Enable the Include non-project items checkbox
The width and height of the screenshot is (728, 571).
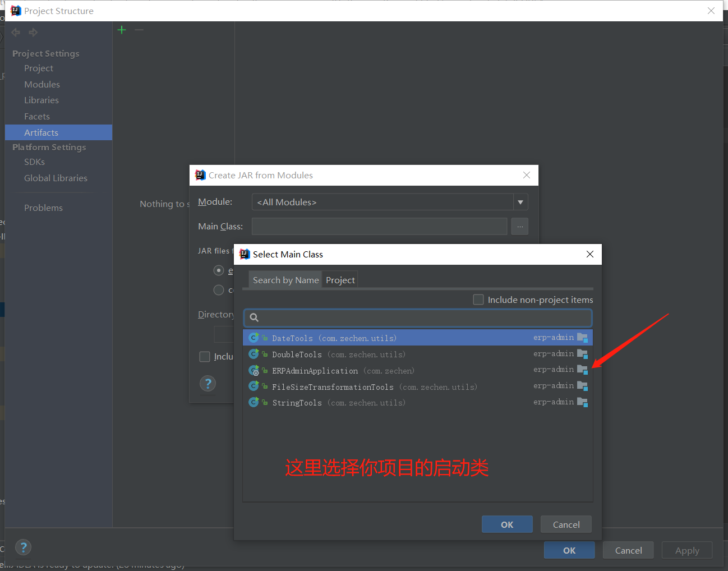click(x=478, y=300)
